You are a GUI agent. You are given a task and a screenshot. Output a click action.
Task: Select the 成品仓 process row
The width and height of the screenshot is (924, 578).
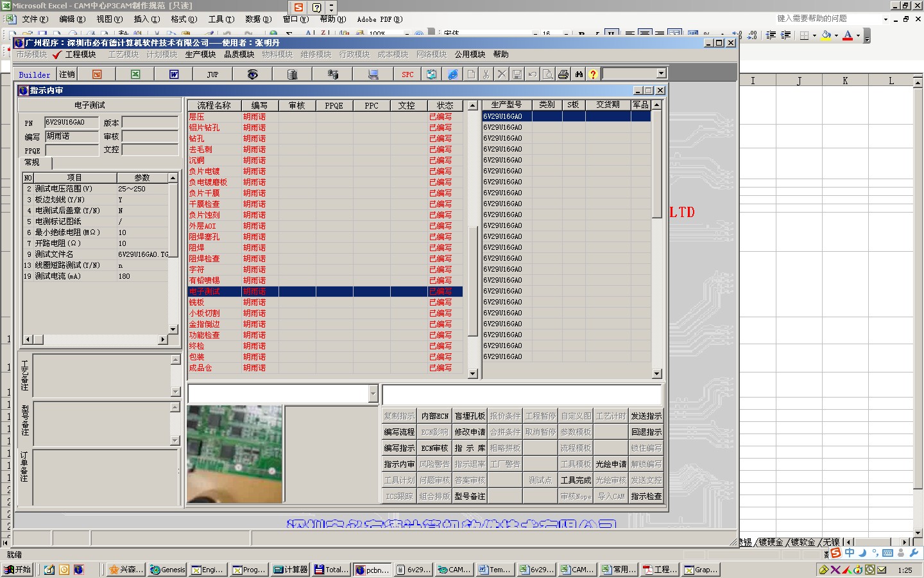(325, 368)
